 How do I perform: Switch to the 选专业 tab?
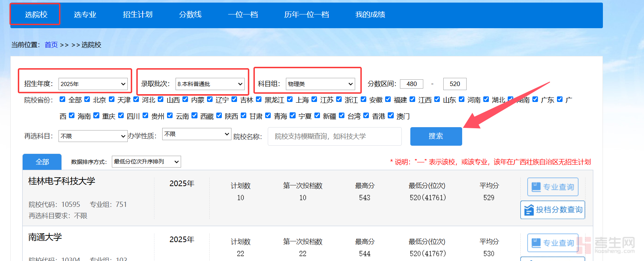coord(85,14)
